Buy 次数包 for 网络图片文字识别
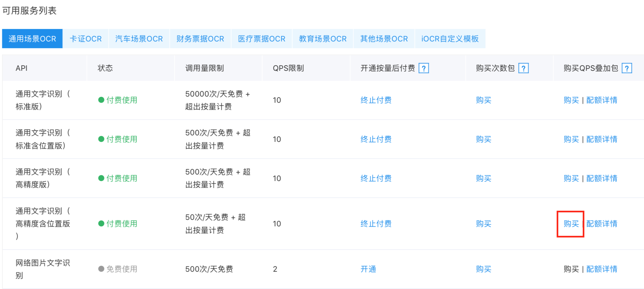 pos(484,269)
